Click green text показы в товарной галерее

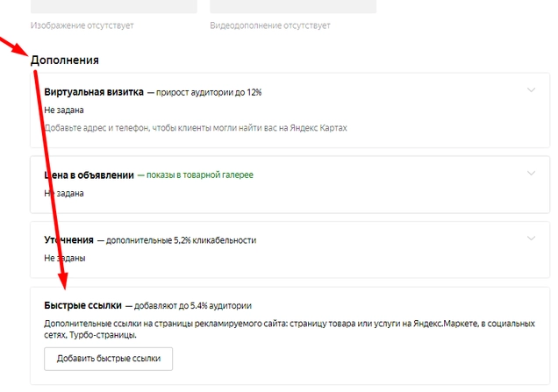(200, 175)
